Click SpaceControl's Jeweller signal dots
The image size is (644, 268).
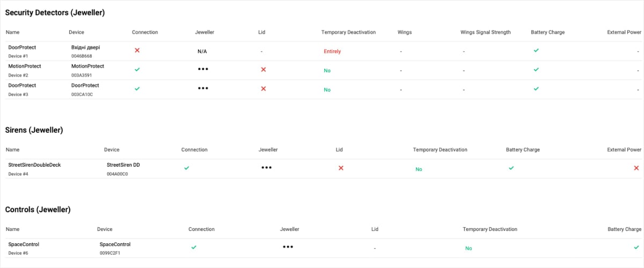pos(288,247)
